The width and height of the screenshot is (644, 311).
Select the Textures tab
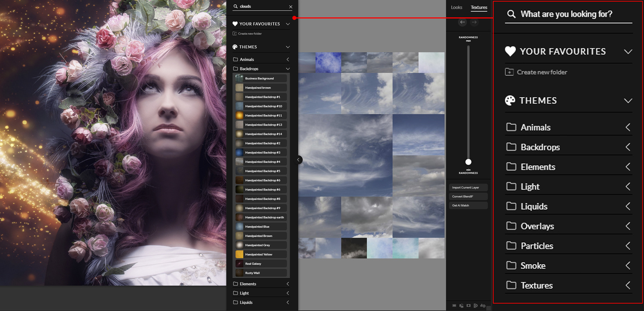click(479, 7)
